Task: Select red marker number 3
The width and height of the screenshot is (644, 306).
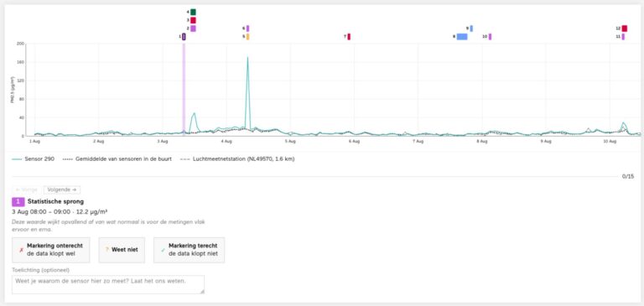Action: click(193, 20)
